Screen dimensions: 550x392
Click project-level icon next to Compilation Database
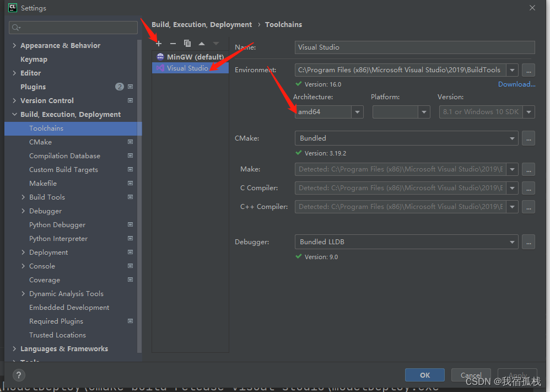(130, 155)
